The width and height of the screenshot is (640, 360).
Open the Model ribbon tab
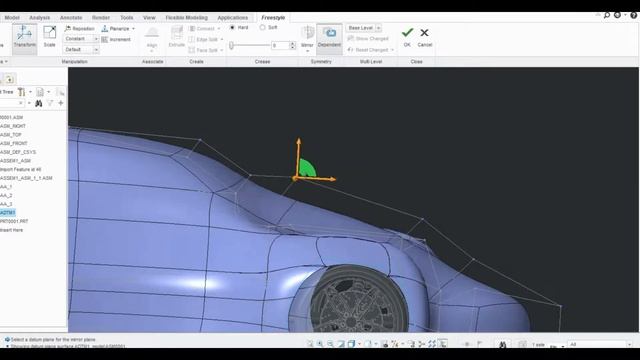pyautogui.click(x=12, y=18)
